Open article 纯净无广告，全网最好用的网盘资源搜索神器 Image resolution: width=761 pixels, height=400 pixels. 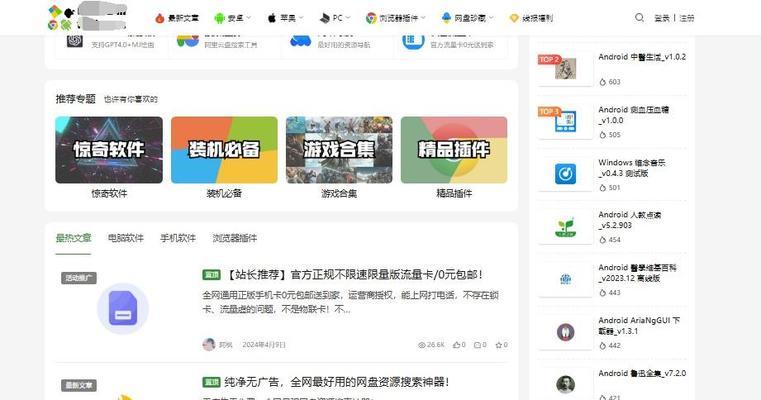pos(336,382)
